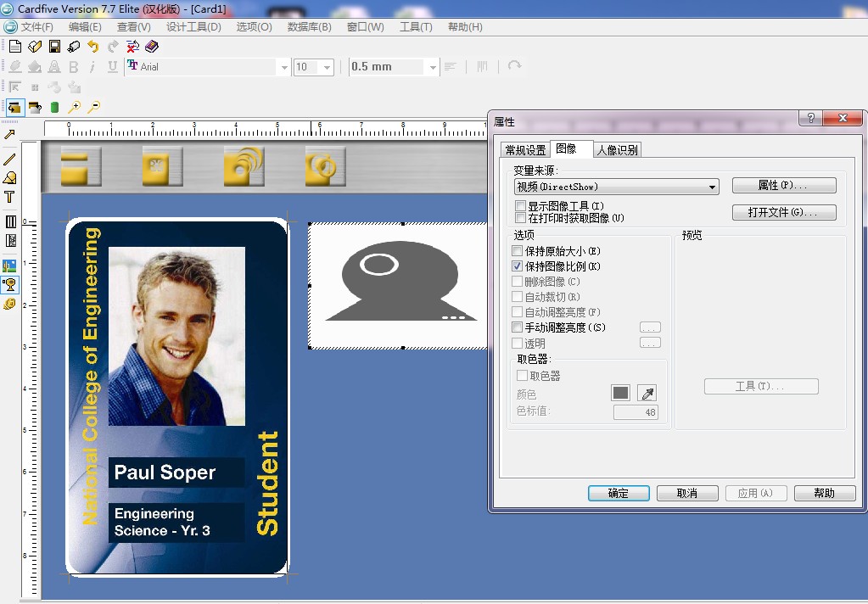Toggle 自动裁切 checkbox
Viewport: 868px width, 604px height.
517,297
